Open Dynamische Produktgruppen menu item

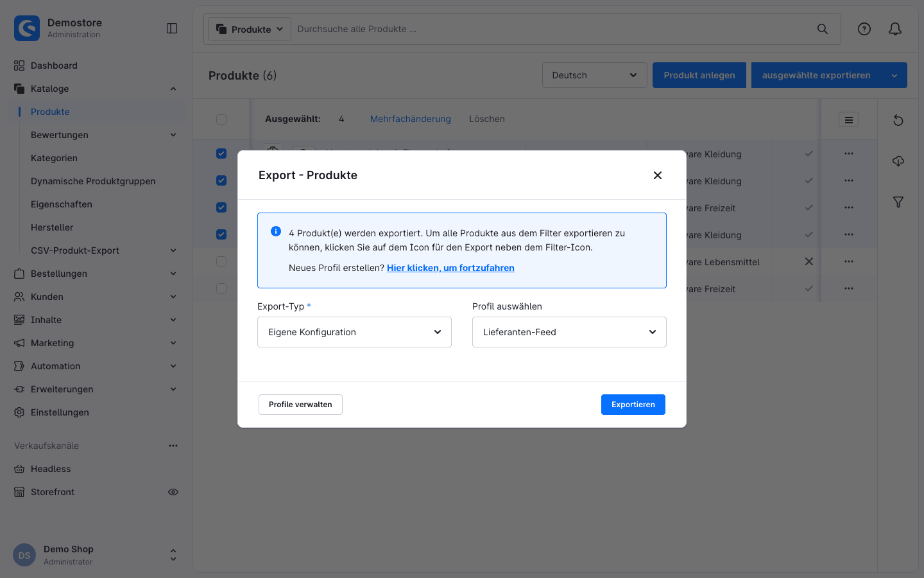(93, 181)
